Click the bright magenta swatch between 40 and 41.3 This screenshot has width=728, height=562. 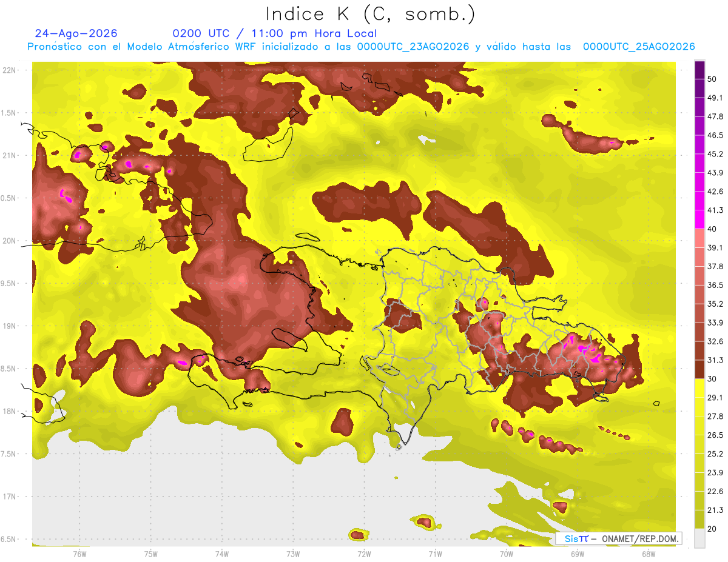pyautogui.click(x=700, y=219)
